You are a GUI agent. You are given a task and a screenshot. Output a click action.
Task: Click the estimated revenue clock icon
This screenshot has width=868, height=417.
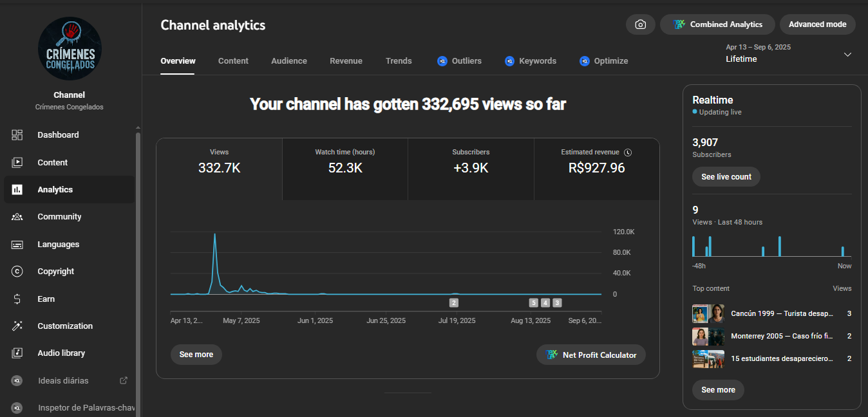628,153
